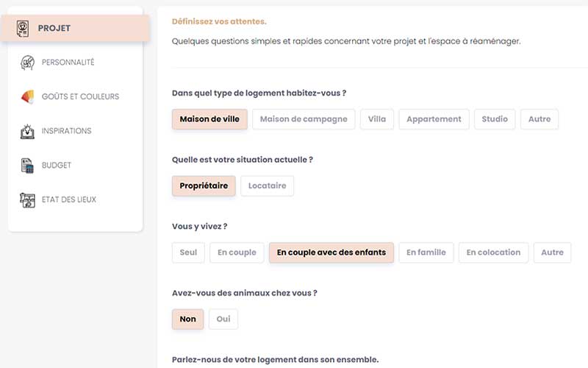The height and width of the screenshot is (368, 588).
Task: Click the Inspirations lightbulb icon
Action: tap(27, 131)
